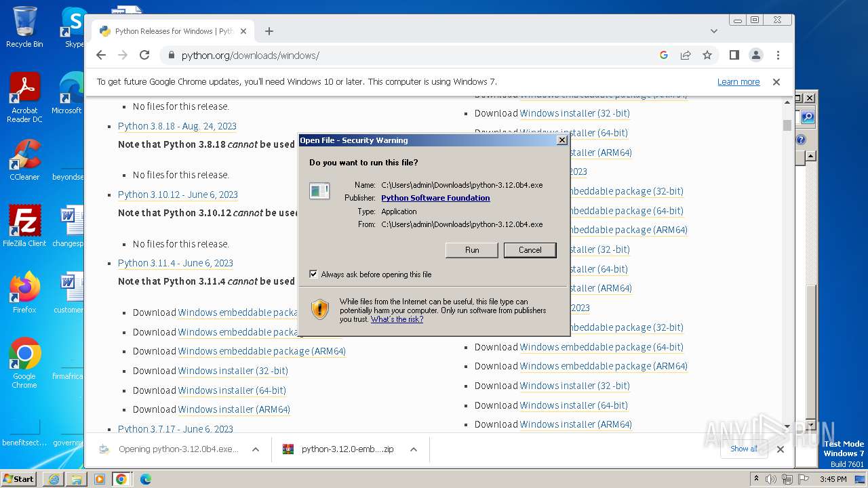Show hidden system tray icons arrow
868x488 pixels.
[x=757, y=479]
